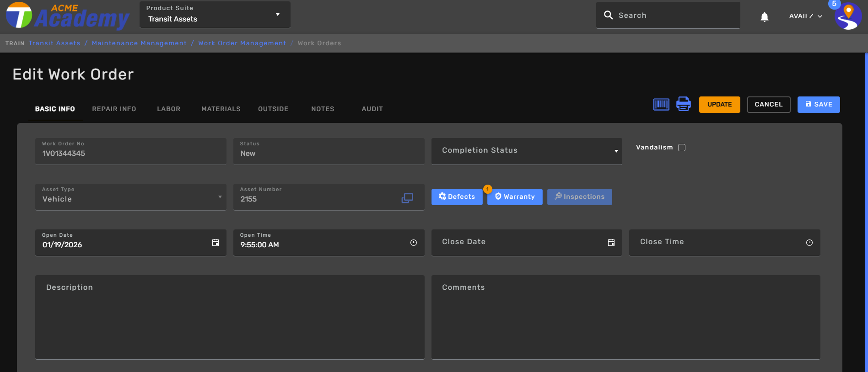This screenshot has width=868, height=372.
Task: Click the Defects button
Action: click(456, 197)
